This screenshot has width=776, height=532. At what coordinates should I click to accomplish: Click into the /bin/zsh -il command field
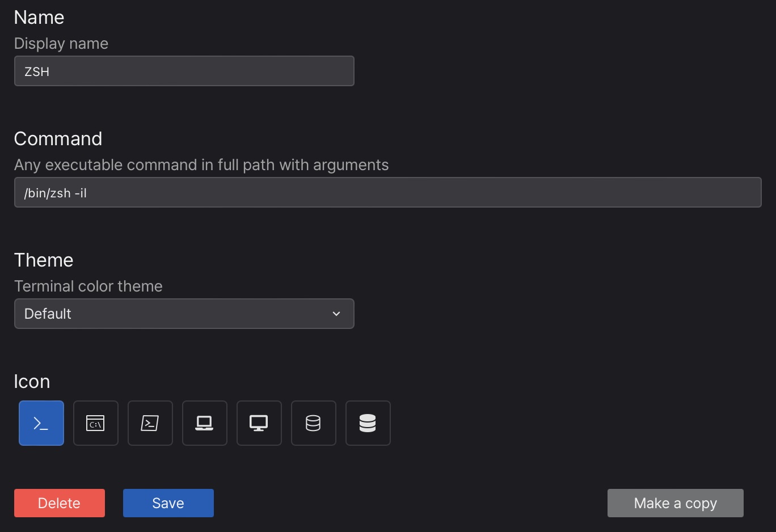[x=387, y=192]
